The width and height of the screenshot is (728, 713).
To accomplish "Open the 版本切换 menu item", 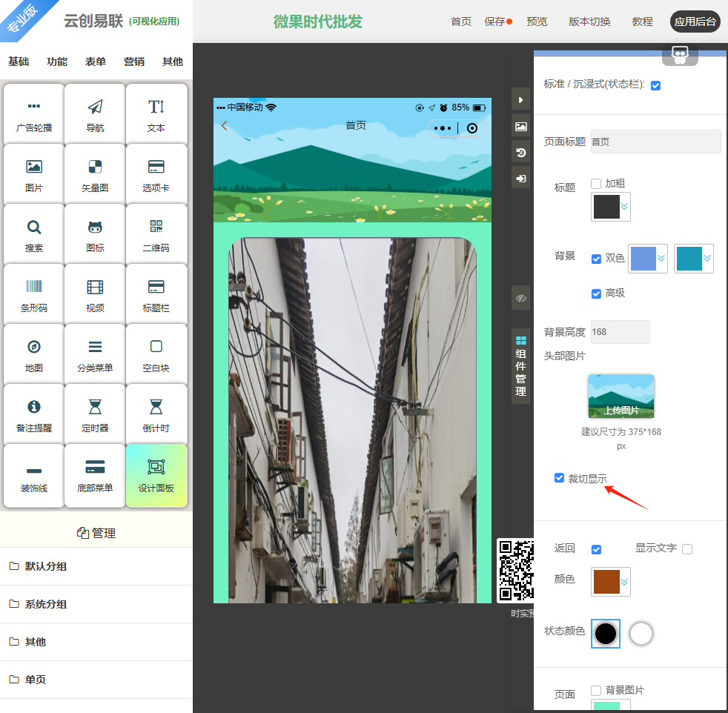I will tap(589, 21).
